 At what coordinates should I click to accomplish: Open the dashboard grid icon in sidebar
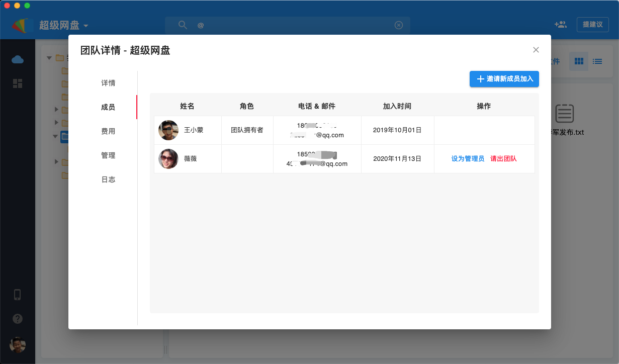18,83
